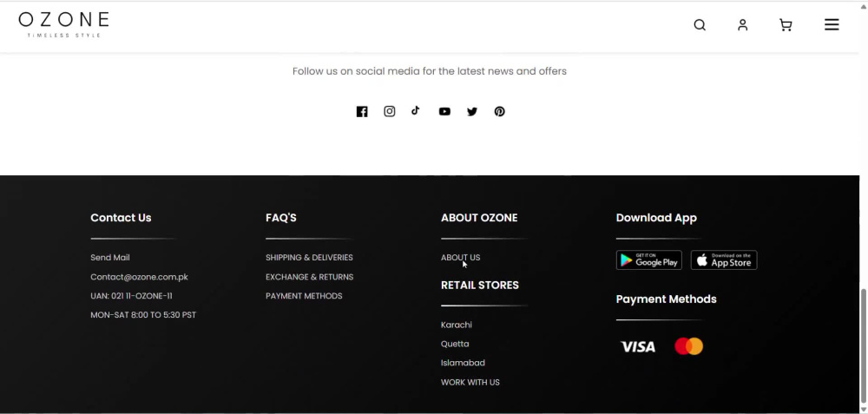Click the ABOUT OZONE footer heading
The width and height of the screenshot is (868, 414).
(479, 218)
